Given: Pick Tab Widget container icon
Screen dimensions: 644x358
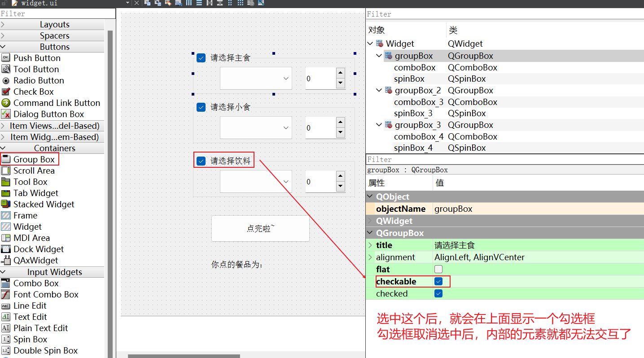Looking at the screenshot, I should click(6, 193).
